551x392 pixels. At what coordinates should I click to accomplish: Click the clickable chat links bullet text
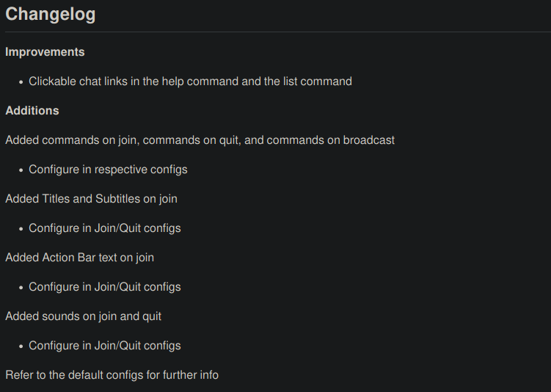190,81
